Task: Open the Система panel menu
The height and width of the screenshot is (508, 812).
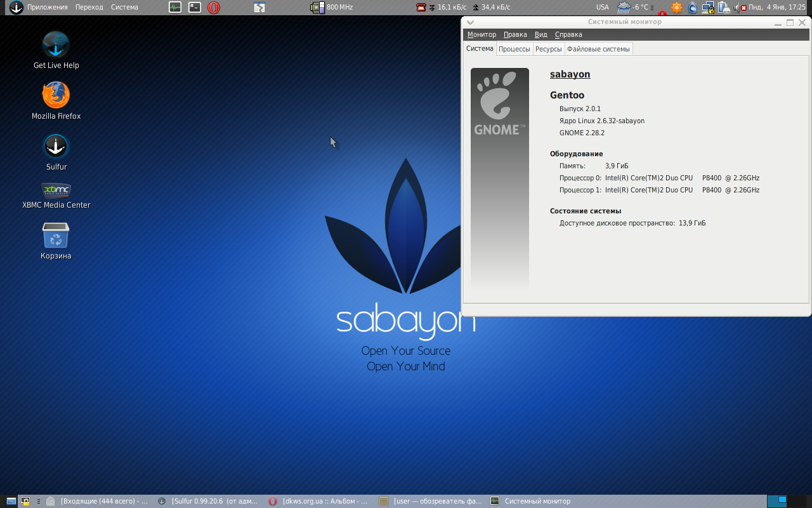Action: tap(124, 7)
